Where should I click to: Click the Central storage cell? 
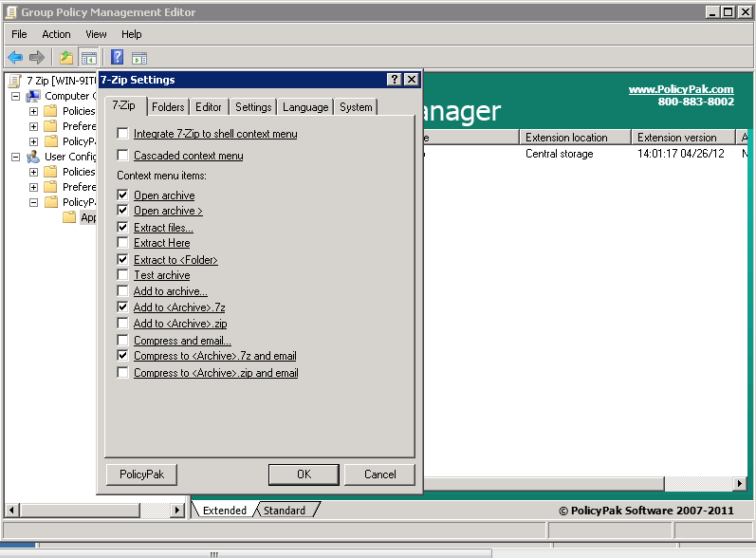[x=560, y=154]
